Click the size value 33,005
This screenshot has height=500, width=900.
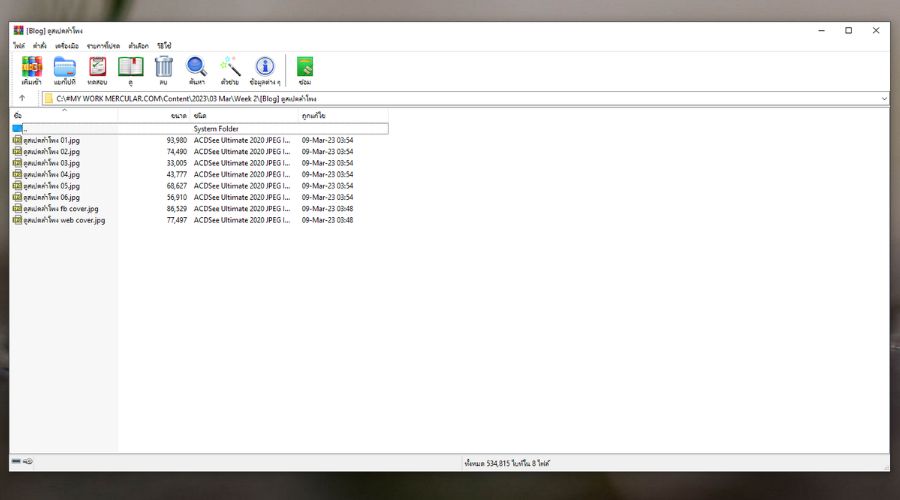point(177,163)
